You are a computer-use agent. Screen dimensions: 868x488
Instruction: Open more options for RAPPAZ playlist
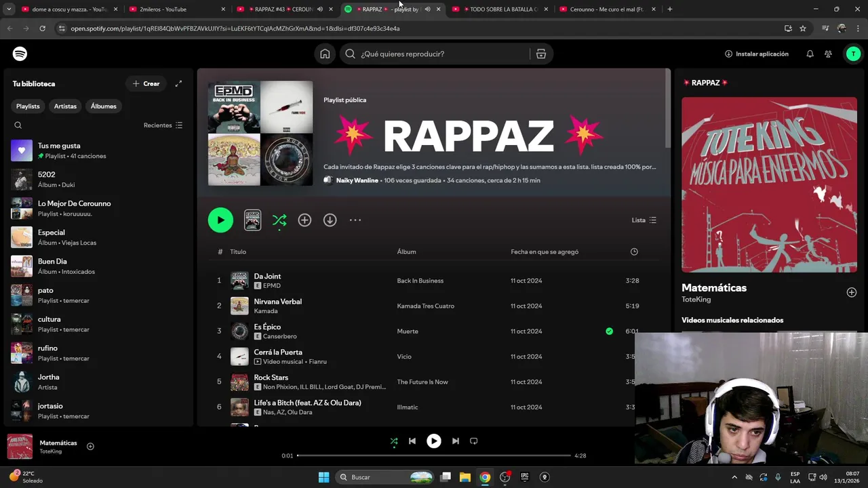pos(355,220)
